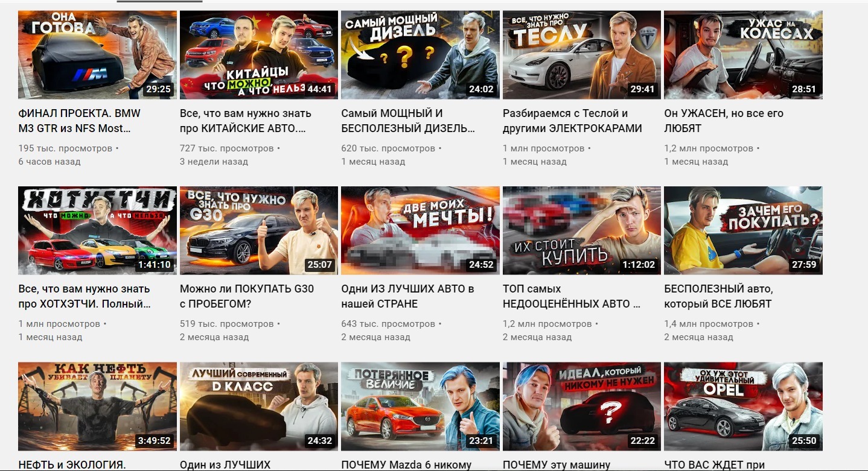The width and height of the screenshot is (868, 471).
Task: Open the "КИТАЙЦЫ что можно" video thumbnail
Action: [x=259, y=55]
